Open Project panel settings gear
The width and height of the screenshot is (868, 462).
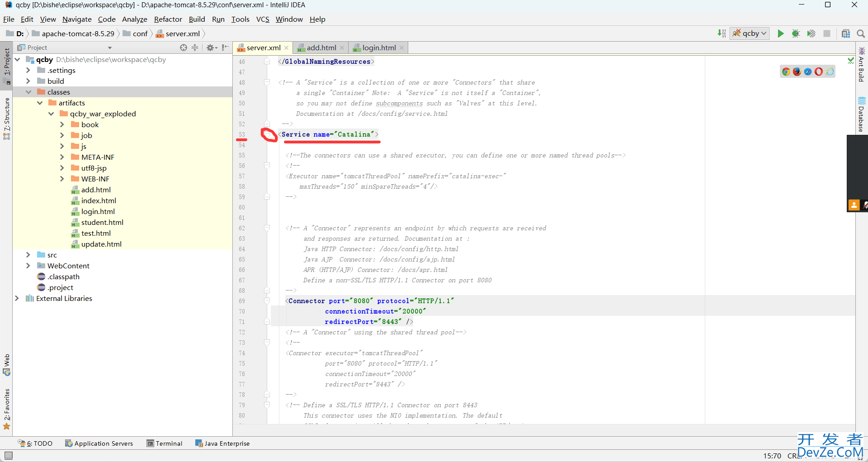pyautogui.click(x=212, y=48)
